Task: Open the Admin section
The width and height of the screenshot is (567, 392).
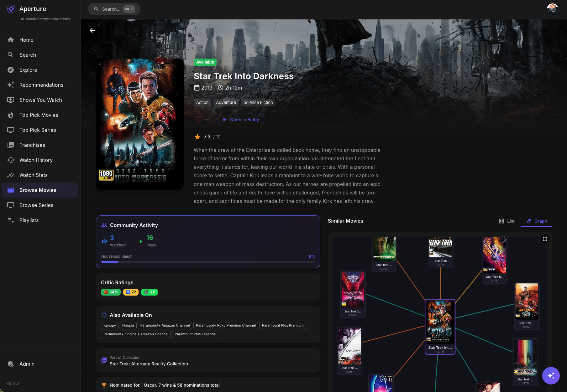Action: tap(40, 364)
